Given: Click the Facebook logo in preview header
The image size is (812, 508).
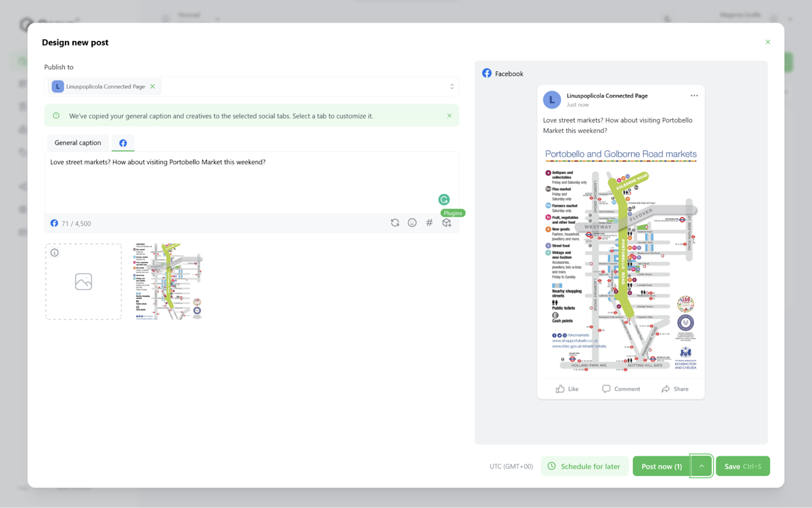Looking at the screenshot, I should pyautogui.click(x=487, y=73).
